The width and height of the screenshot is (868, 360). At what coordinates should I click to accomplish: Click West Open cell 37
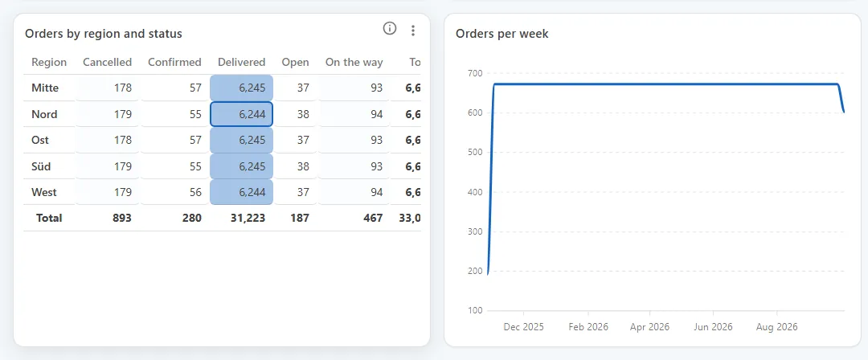[x=296, y=192]
